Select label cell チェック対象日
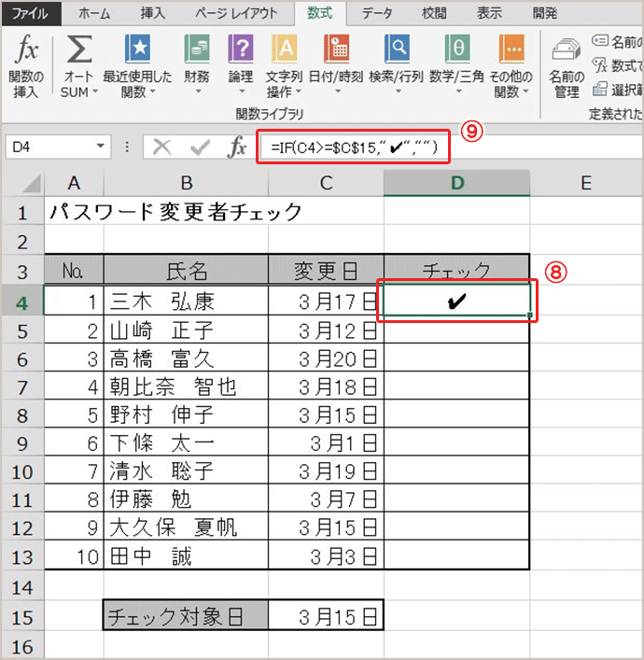The height and width of the screenshot is (660, 644). point(186,616)
